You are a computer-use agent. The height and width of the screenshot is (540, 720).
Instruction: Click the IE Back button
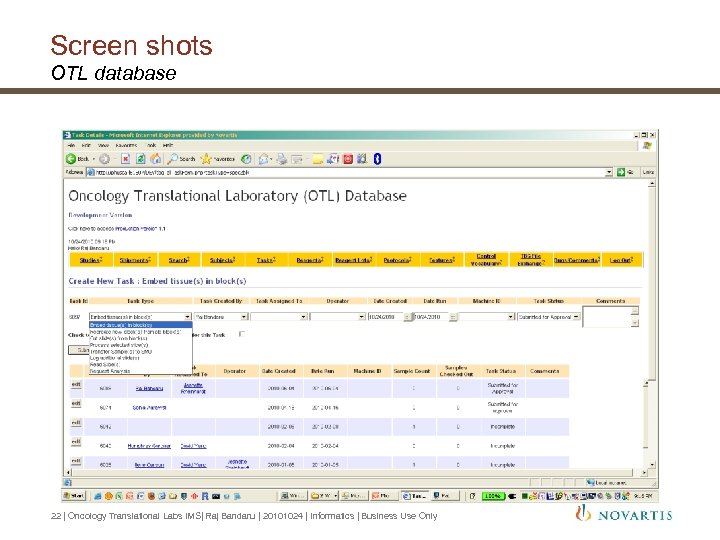point(77,159)
